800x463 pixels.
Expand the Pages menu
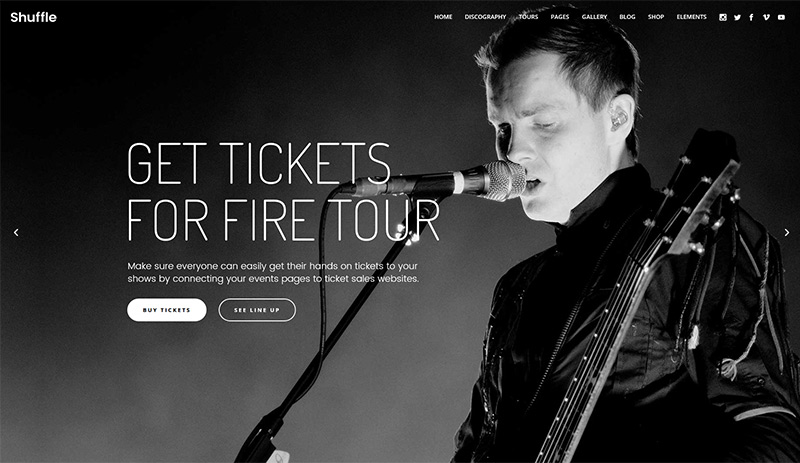click(x=560, y=17)
